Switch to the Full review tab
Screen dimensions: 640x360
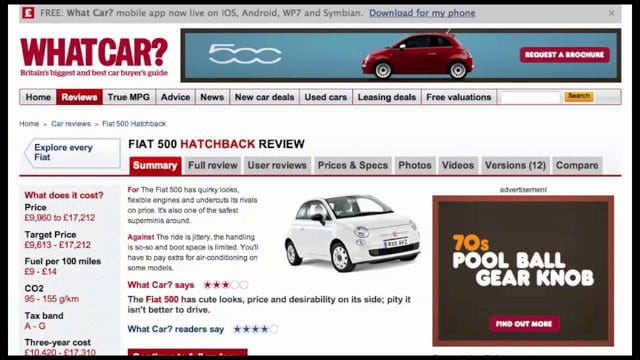(x=213, y=165)
